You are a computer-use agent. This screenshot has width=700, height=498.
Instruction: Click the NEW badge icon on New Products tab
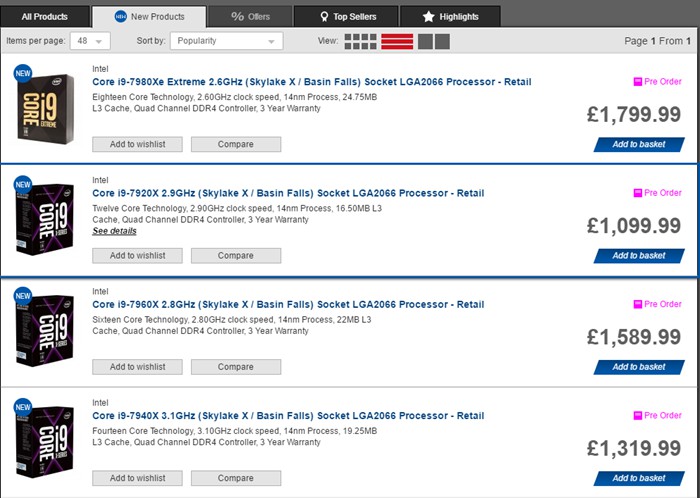point(121,17)
